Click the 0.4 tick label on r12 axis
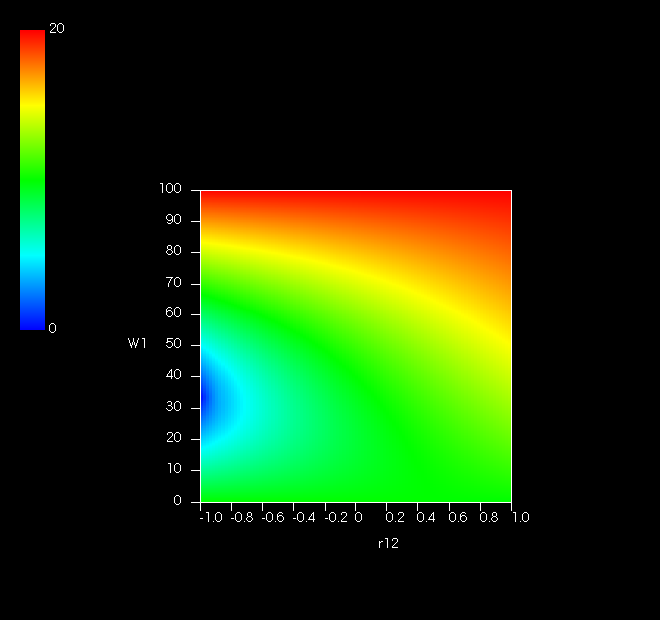Screen dimensions: 660x620 tap(426, 517)
